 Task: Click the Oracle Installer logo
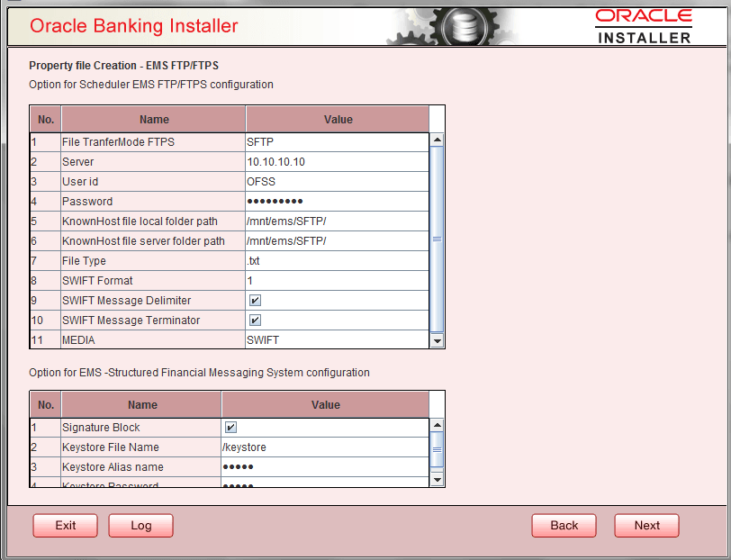point(644,27)
